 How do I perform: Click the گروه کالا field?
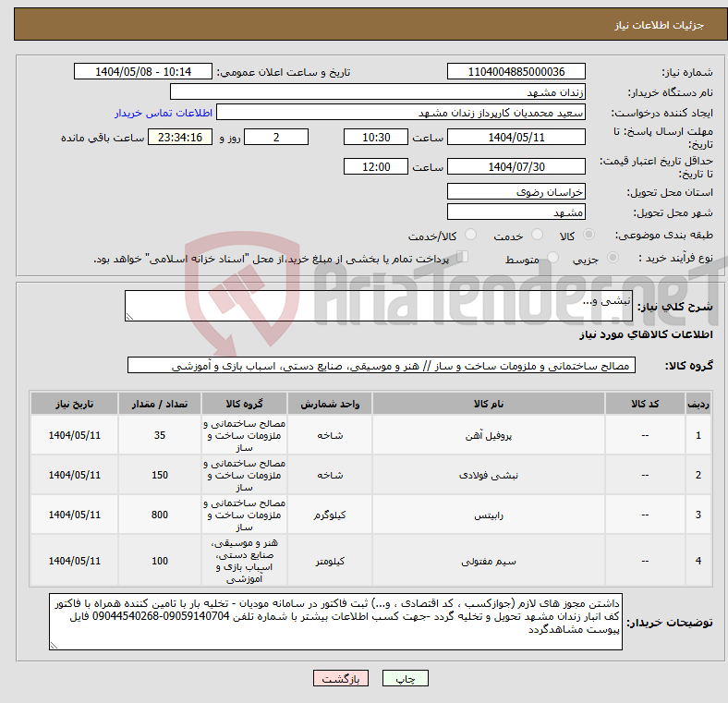click(x=382, y=366)
